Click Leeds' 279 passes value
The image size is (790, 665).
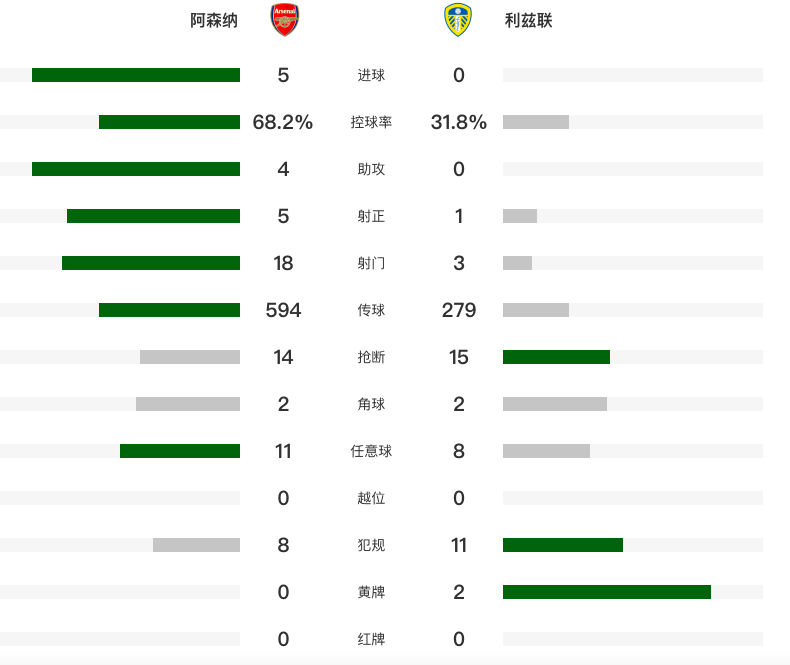[x=458, y=310]
